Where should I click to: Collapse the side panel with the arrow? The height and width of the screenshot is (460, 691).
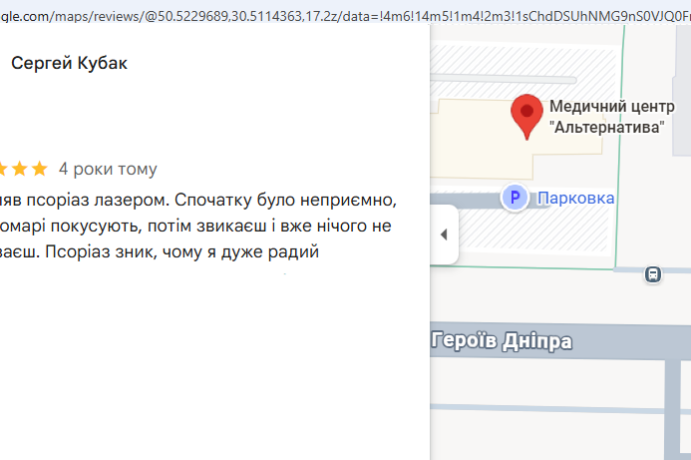[444, 234]
